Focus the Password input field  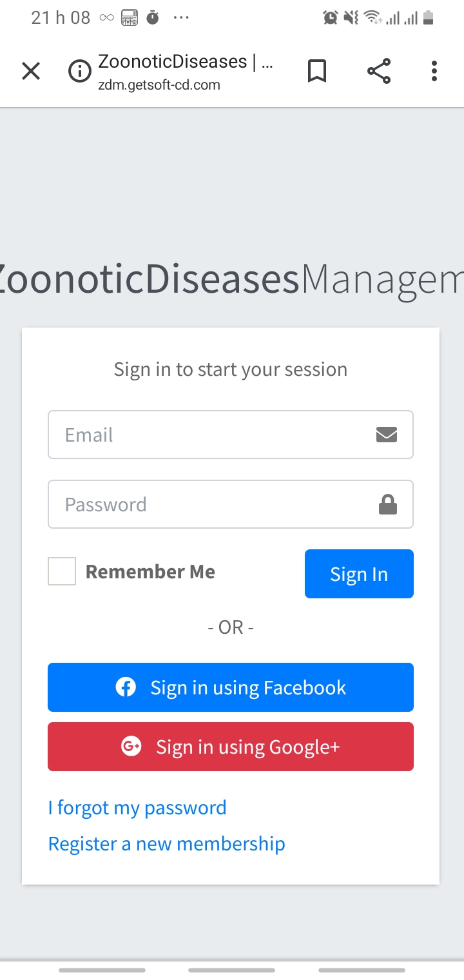coord(231,504)
